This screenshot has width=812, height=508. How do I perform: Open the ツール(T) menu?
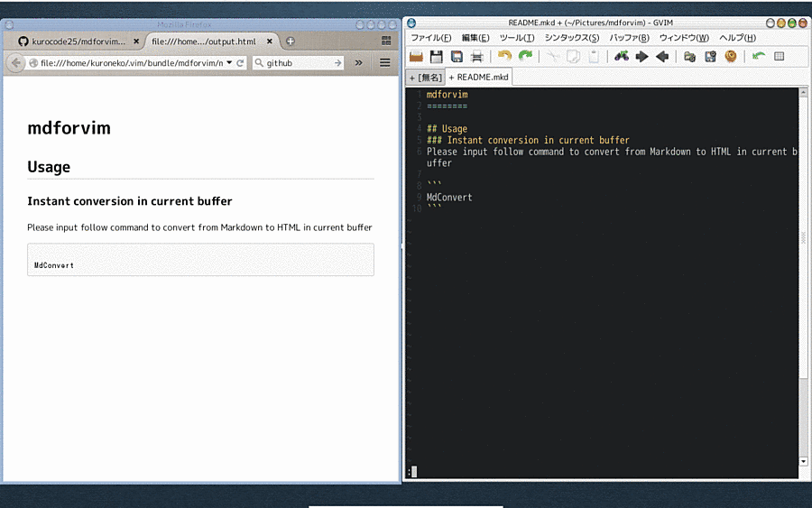(517, 38)
